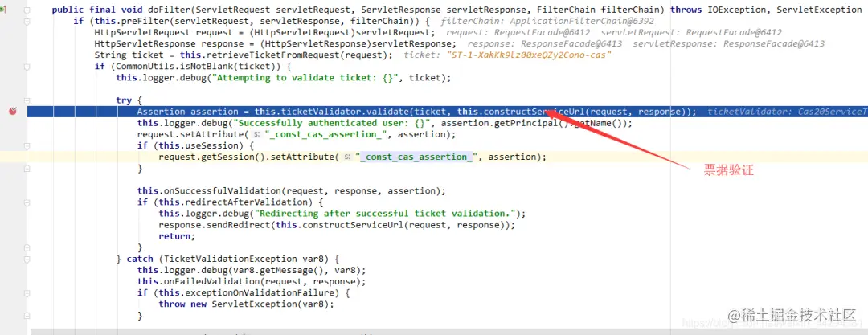Click the 'try {' keyword
Image resolution: width=868 pixels, height=335 pixels.
tap(129, 100)
